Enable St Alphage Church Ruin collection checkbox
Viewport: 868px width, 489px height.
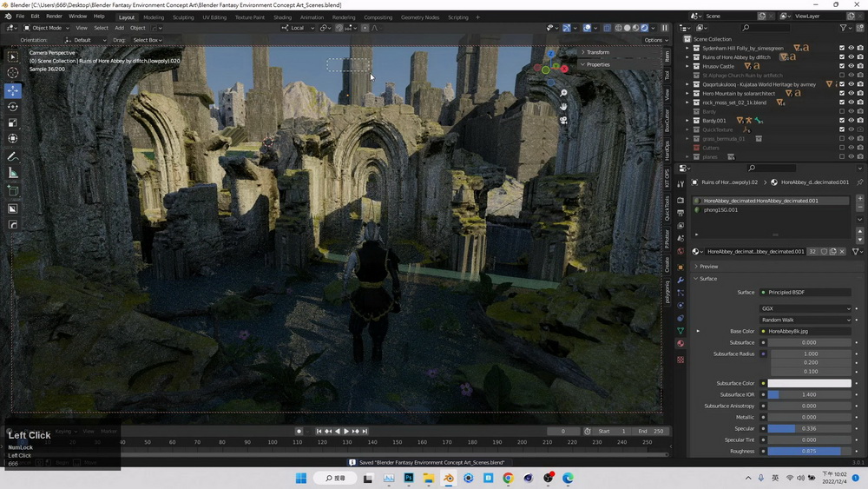[x=842, y=76]
